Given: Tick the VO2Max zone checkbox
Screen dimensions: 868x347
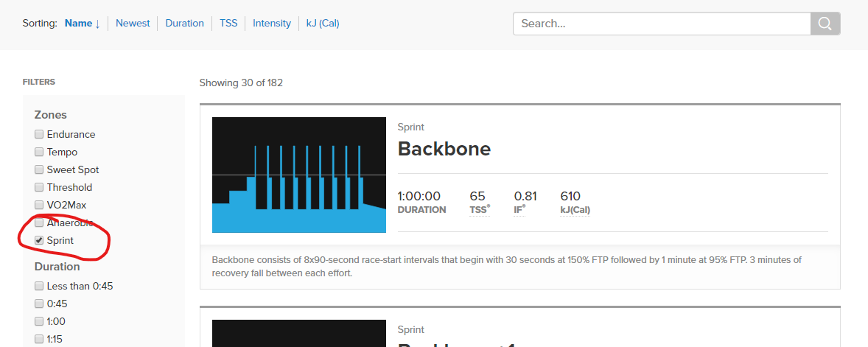Looking at the screenshot, I should 39,205.
